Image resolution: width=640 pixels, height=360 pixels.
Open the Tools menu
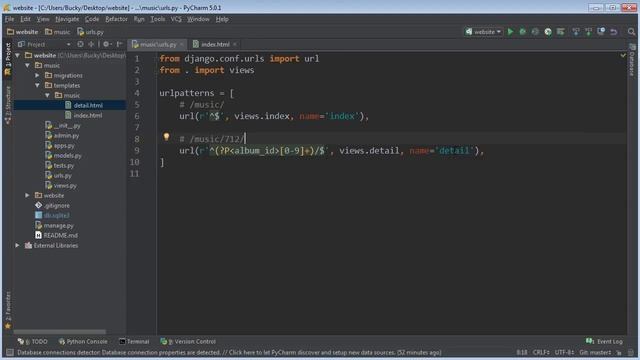coord(158,19)
